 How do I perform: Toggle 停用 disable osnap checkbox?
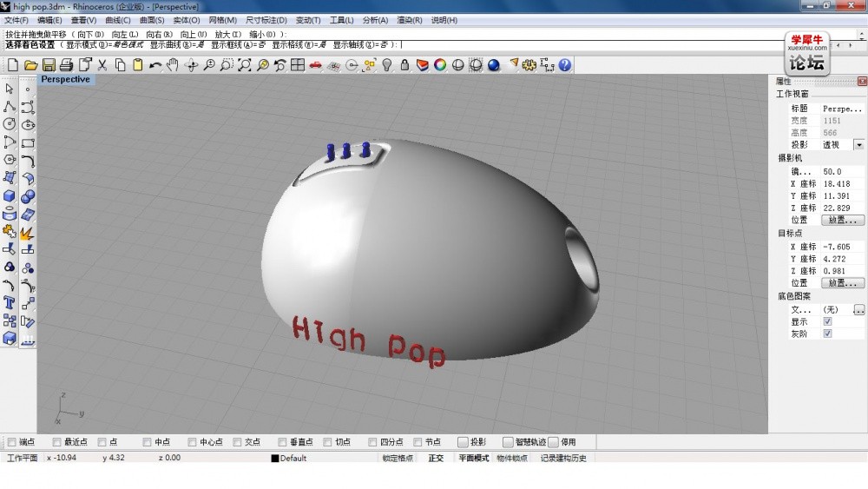coord(553,442)
